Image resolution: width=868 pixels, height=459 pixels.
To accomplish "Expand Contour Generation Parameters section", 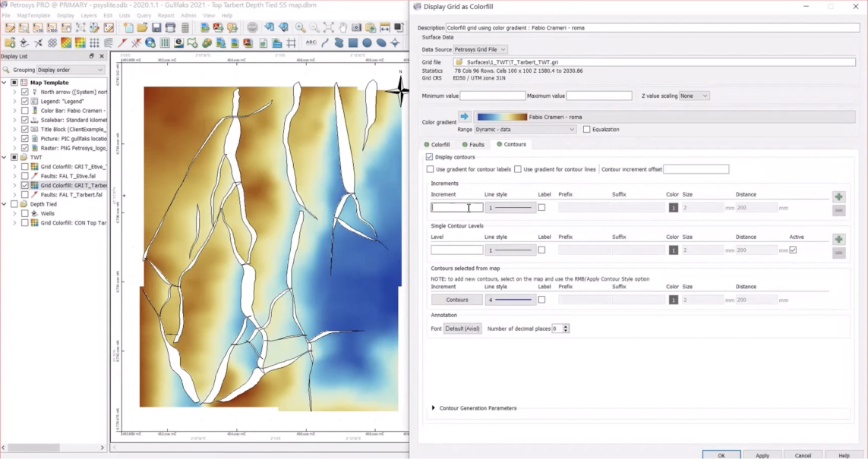I will tap(434, 408).
